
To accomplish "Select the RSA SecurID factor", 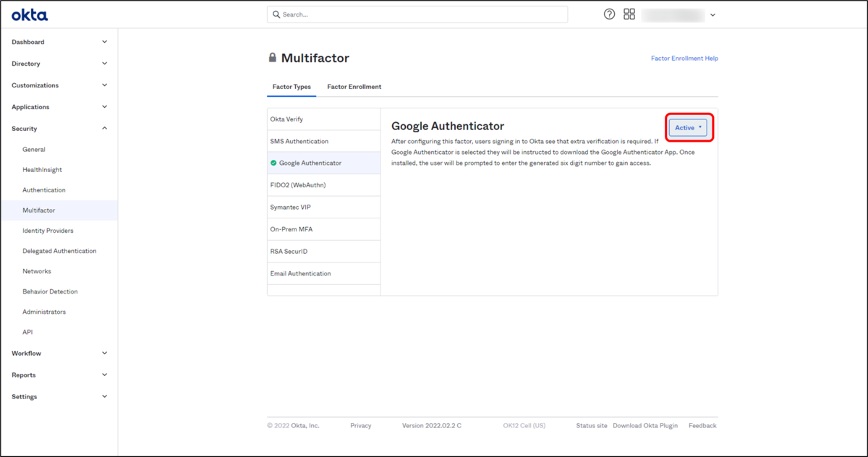I will (324, 252).
